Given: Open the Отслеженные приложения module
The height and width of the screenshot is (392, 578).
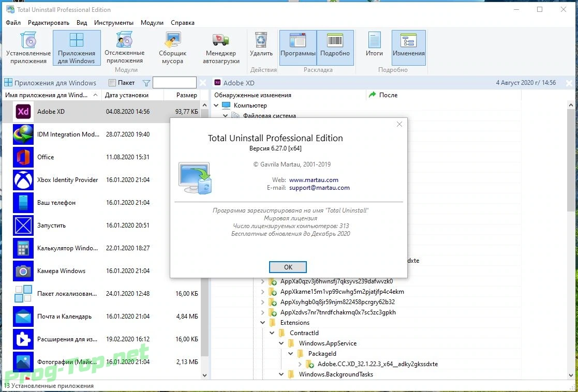Looking at the screenshot, I should tap(125, 48).
